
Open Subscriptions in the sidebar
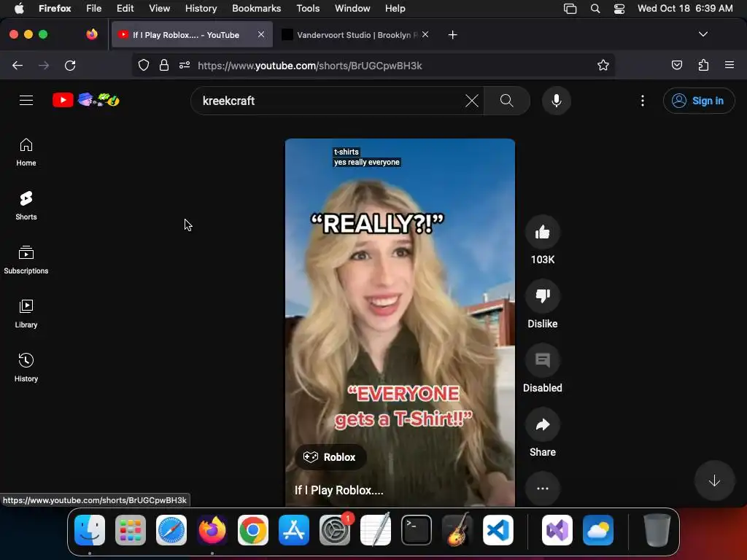(26, 260)
